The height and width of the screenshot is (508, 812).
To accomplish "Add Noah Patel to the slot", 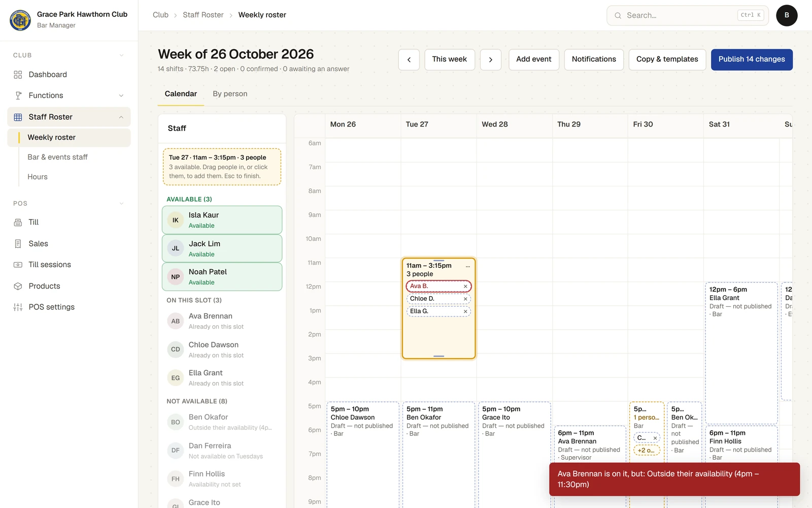I will [x=222, y=277].
